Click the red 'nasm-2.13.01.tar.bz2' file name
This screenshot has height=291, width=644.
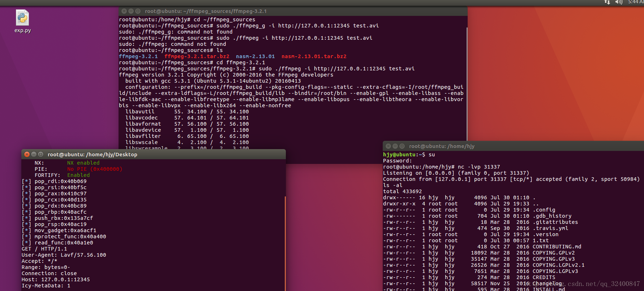point(314,56)
